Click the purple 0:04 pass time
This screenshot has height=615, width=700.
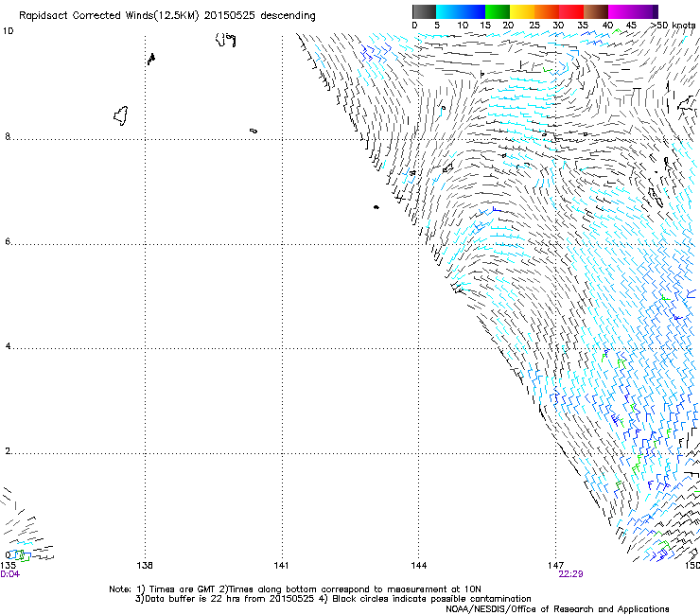tap(9, 574)
